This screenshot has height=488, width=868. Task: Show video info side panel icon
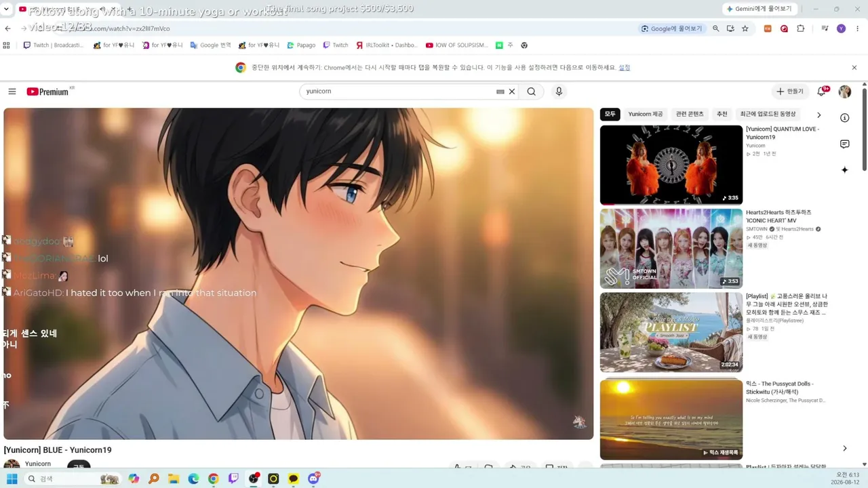pos(845,118)
